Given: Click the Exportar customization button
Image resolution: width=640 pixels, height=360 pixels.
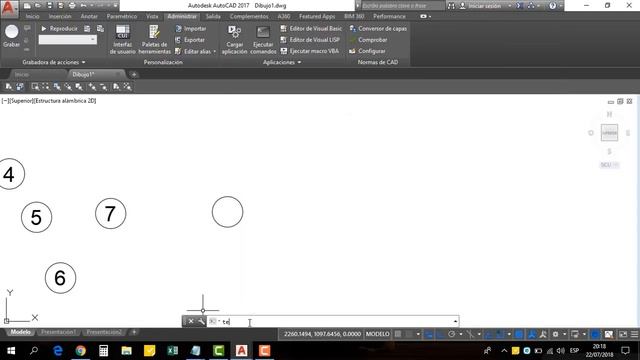Looking at the screenshot, I should point(190,40).
